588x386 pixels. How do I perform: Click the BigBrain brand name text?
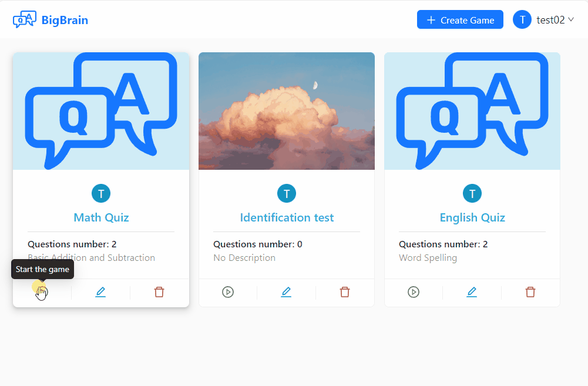click(65, 20)
